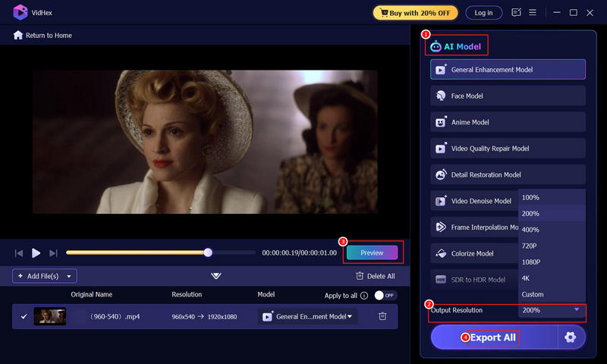Screen dimensions: 607x364
Task: Open the hamburger menu in title bar
Action: click(533, 13)
